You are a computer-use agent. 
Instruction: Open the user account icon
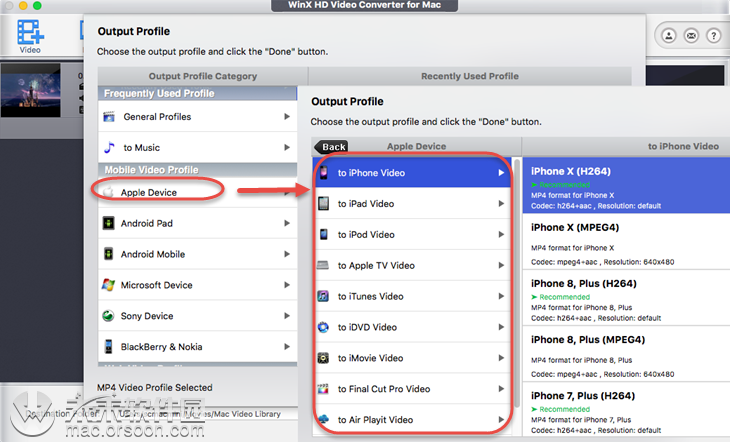point(669,35)
